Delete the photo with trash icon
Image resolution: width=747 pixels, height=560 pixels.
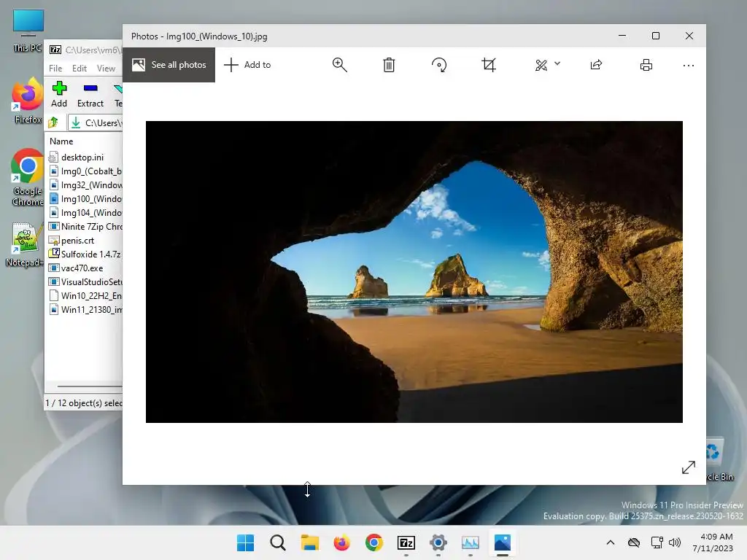(x=390, y=65)
